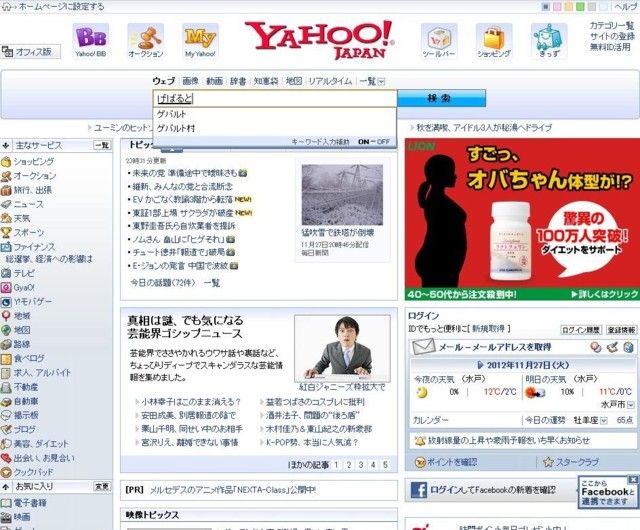Click 変更 button beside お気に入り

tap(102, 487)
